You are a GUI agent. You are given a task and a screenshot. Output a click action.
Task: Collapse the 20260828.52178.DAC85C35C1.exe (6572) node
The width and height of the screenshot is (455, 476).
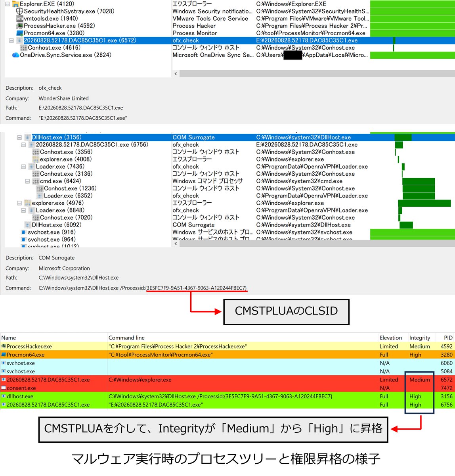(x=11, y=40)
